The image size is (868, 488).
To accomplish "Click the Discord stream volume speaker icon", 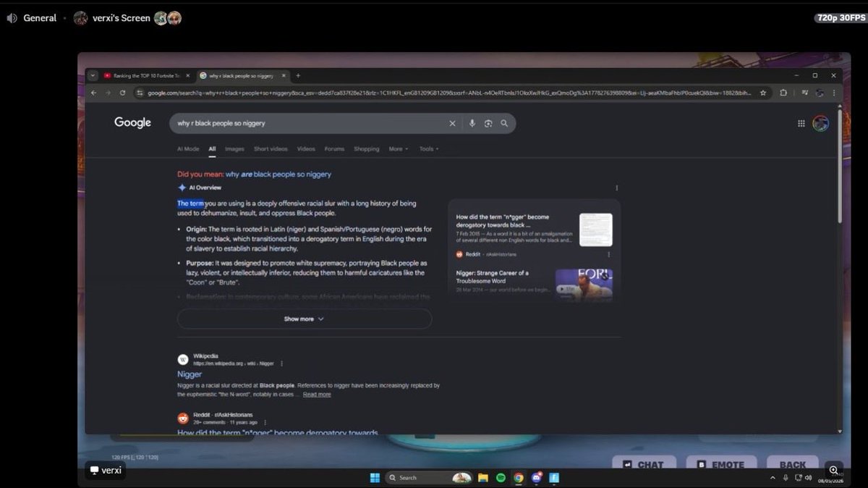I will tap(12, 18).
